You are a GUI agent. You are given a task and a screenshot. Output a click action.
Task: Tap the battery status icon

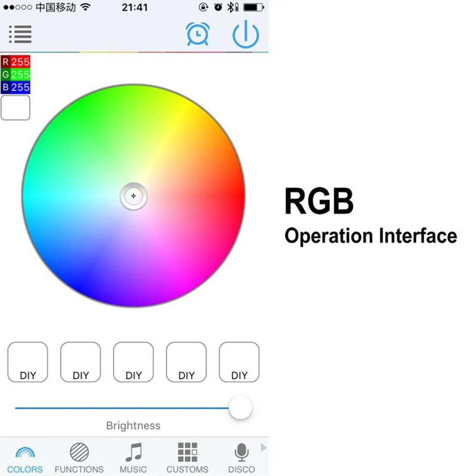[253, 7]
